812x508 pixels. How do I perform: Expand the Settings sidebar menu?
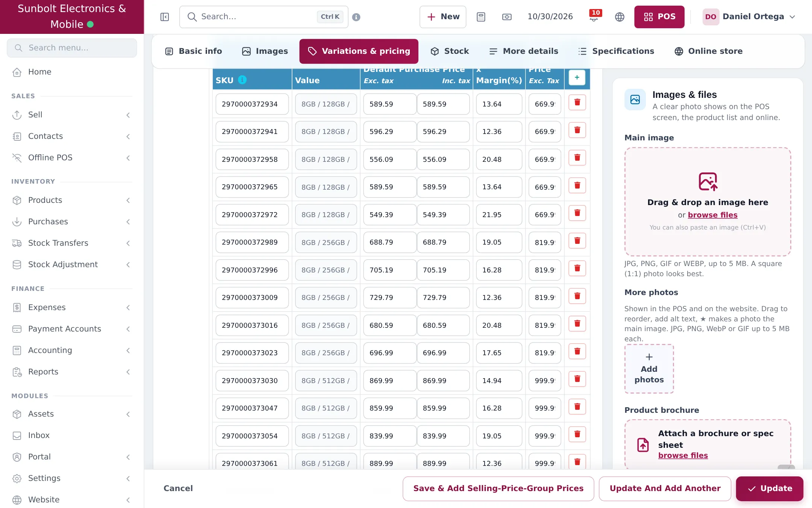click(72, 478)
